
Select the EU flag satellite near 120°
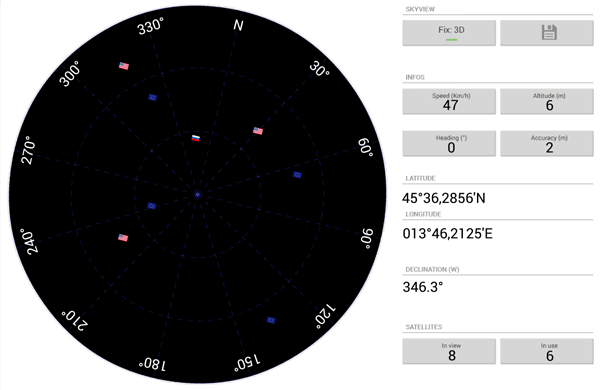click(x=271, y=320)
